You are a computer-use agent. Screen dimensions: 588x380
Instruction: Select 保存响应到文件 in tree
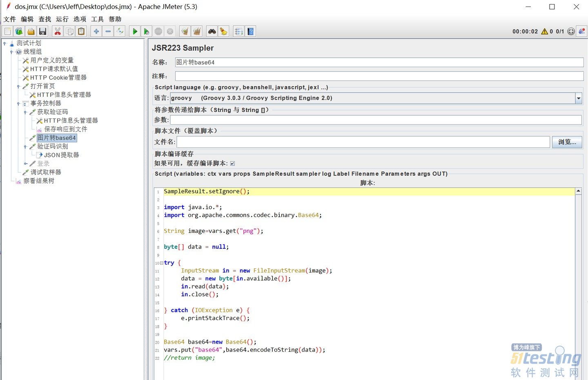pos(66,129)
